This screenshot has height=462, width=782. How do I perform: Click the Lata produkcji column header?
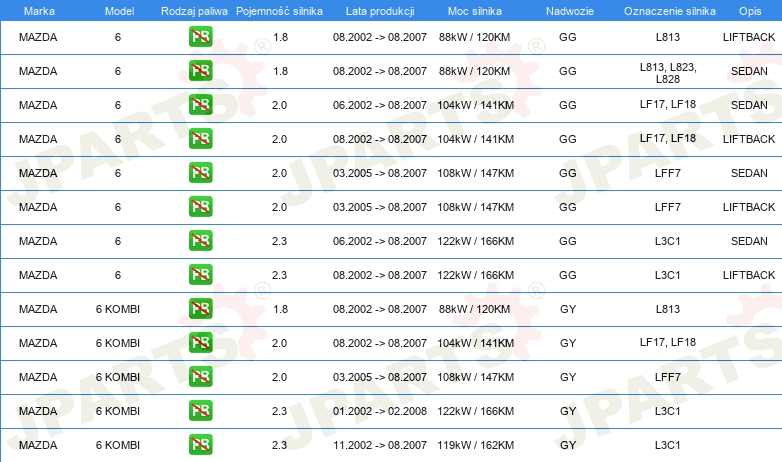click(x=380, y=11)
